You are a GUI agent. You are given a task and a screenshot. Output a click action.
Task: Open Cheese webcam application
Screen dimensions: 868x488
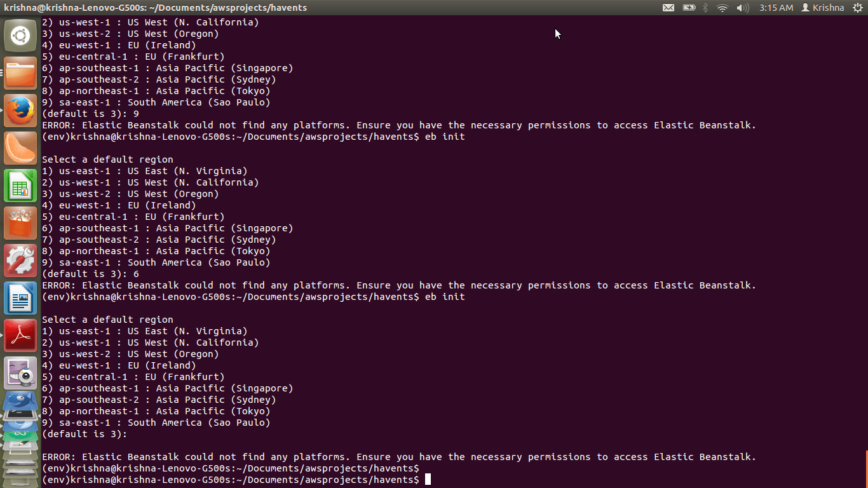click(x=20, y=373)
